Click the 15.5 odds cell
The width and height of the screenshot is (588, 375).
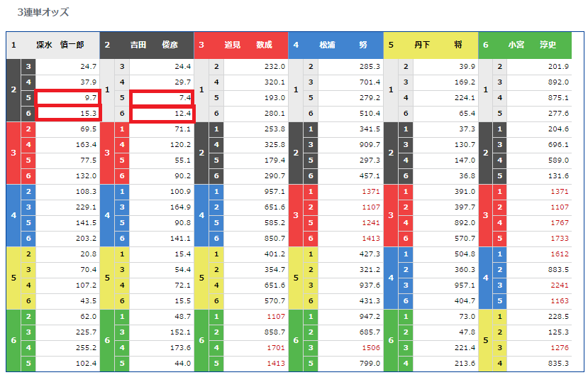point(162,301)
